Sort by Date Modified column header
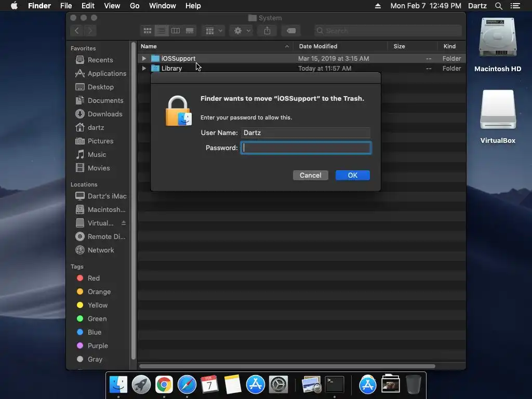The height and width of the screenshot is (399, 532). pos(340,46)
